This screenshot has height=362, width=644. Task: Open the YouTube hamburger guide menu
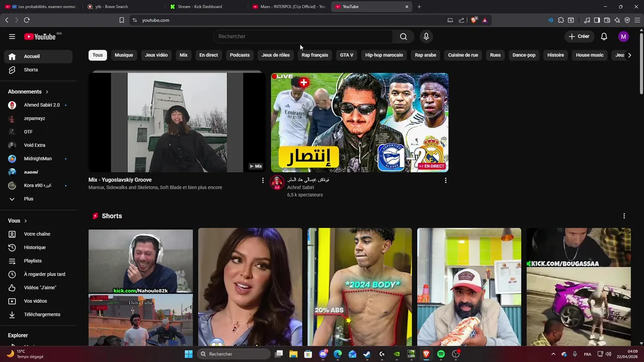tap(12, 36)
